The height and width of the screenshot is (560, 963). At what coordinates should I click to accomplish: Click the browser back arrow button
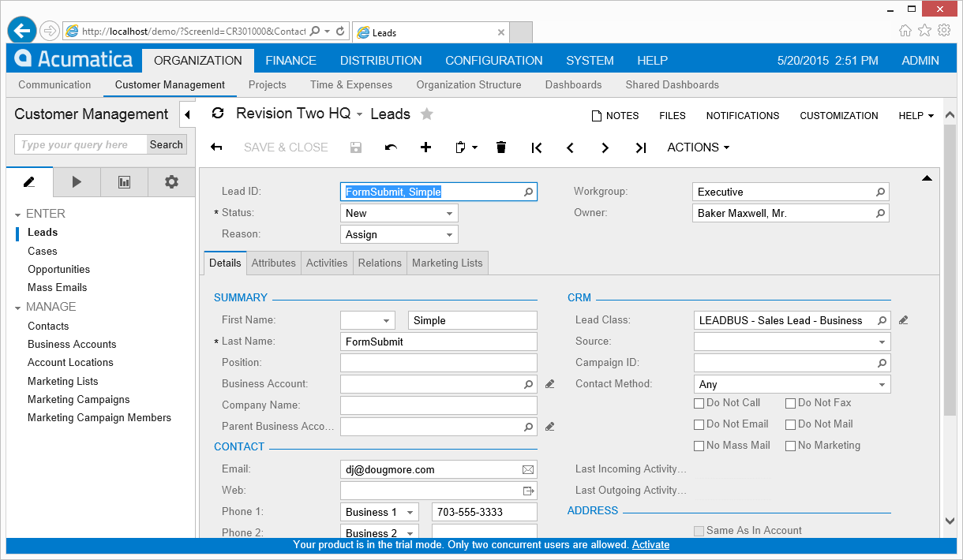coord(21,31)
